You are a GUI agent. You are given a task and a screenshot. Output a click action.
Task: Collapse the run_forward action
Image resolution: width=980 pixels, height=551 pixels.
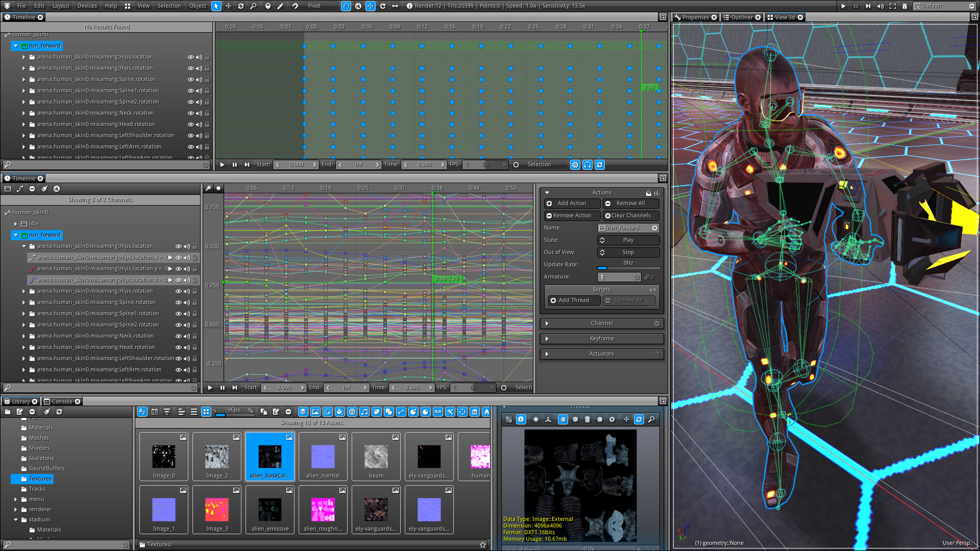pyautogui.click(x=16, y=46)
